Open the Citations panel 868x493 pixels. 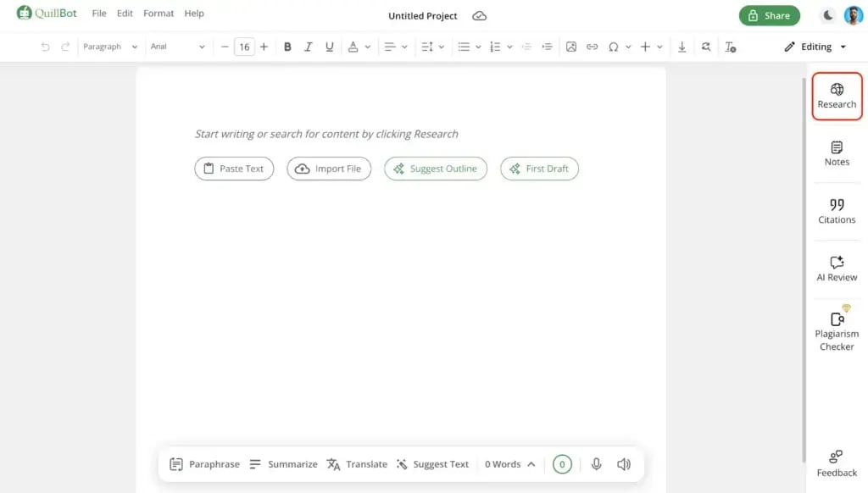pos(837,211)
